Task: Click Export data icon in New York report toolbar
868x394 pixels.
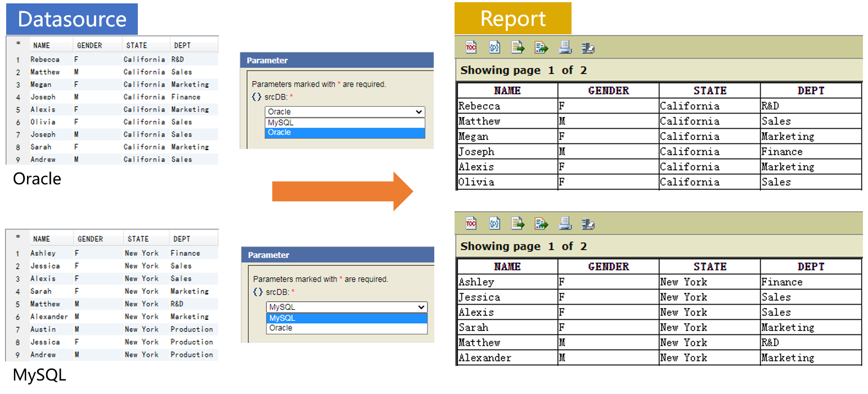Action: [x=518, y=224]
